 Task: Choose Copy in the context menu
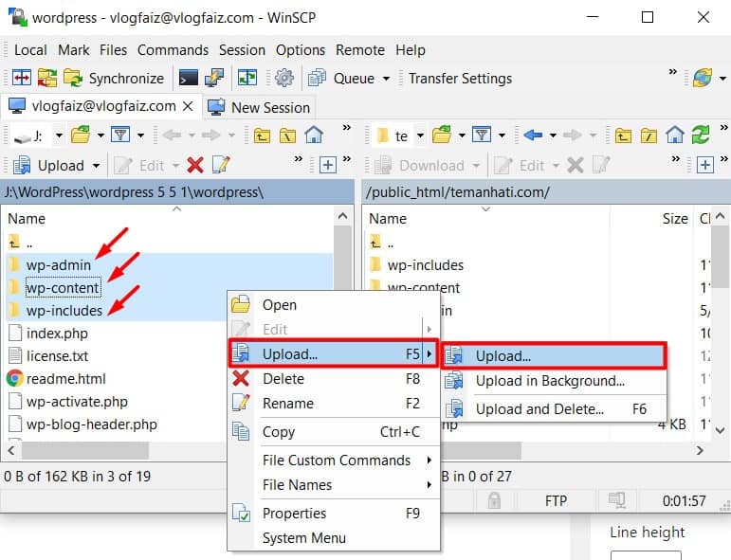334,432
